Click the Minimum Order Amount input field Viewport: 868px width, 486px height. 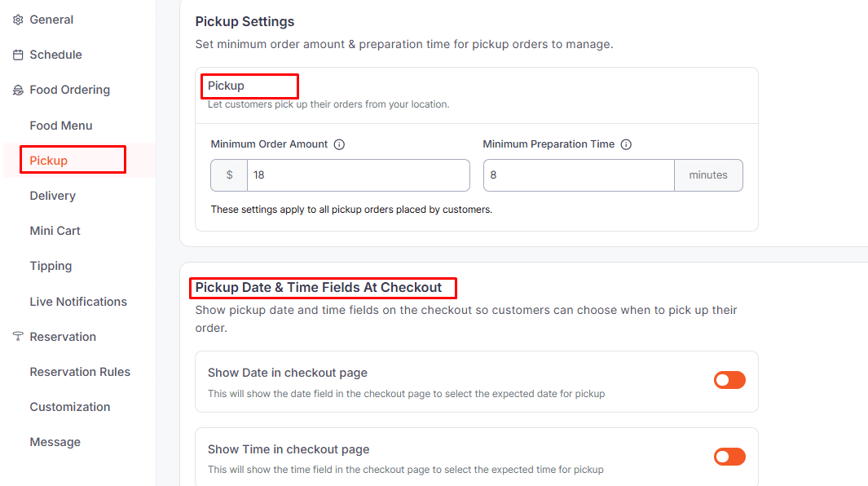[358, 175]
